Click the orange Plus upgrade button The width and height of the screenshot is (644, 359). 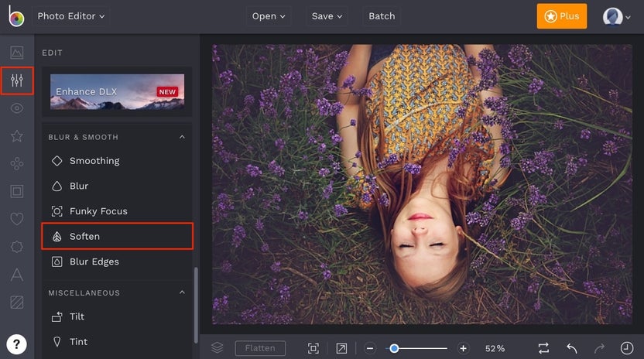tap(561, 15)
